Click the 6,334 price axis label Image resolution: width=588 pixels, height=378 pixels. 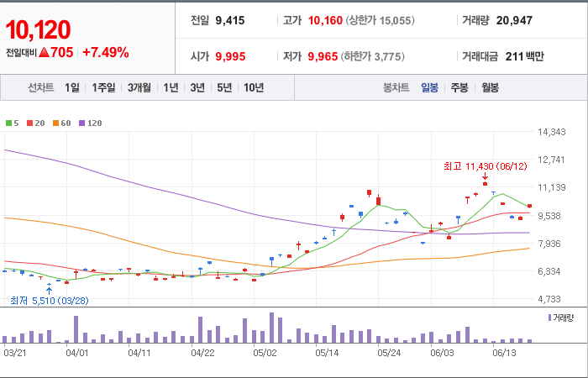tap(550, 271)
